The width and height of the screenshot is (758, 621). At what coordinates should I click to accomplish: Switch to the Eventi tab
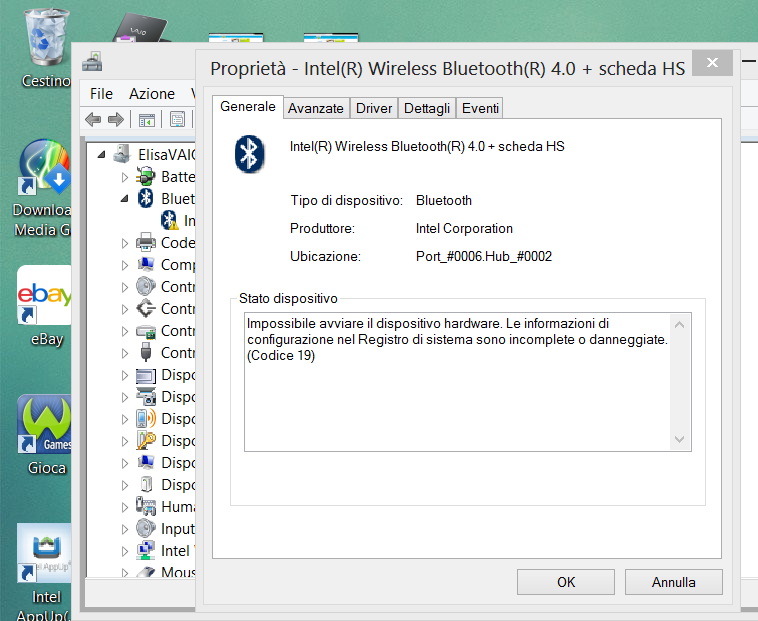pos(480,108)
